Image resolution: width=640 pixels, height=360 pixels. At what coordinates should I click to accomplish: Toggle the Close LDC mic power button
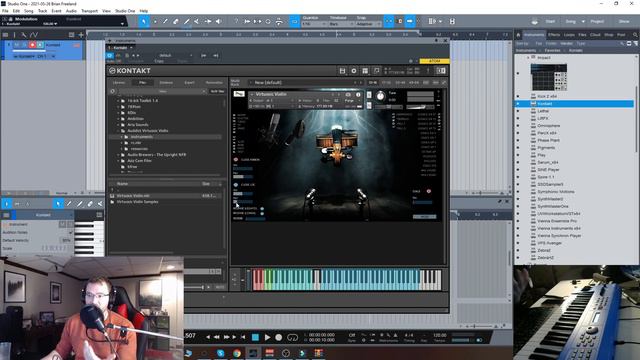[x=236, y=184]
